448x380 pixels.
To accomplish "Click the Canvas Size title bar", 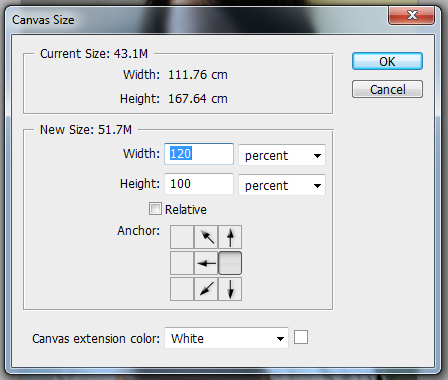I will 197,19.
